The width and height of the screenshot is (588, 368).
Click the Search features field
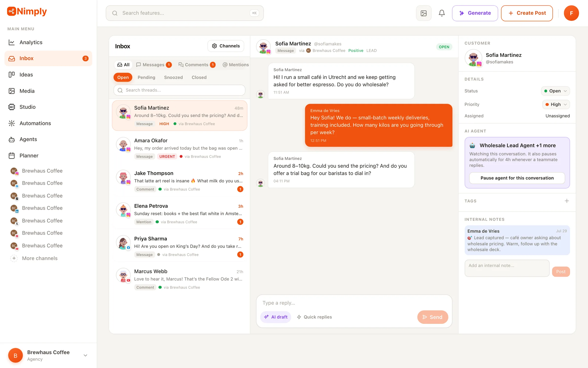185,13
